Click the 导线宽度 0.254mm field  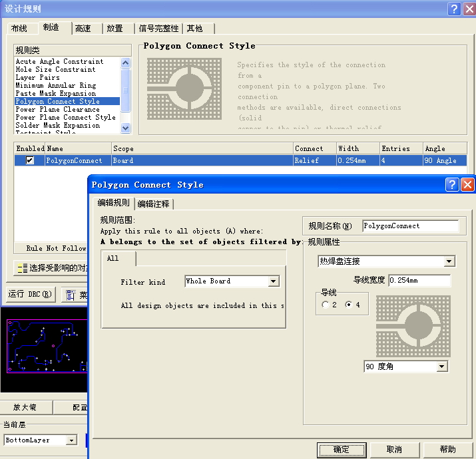click(419, 280)
